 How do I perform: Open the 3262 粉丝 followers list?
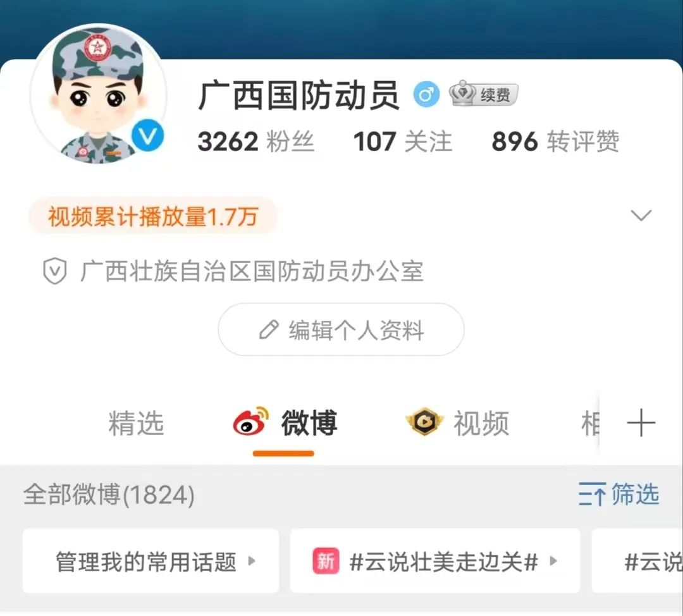255,142
